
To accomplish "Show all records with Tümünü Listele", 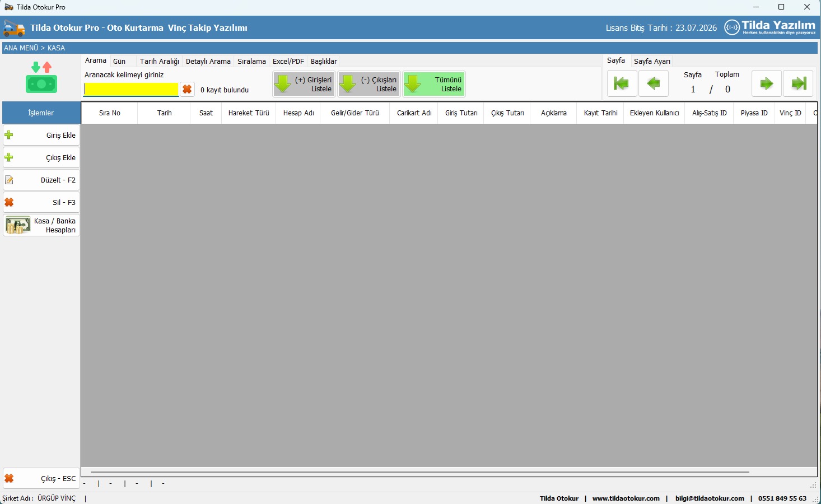I will 434,85.
